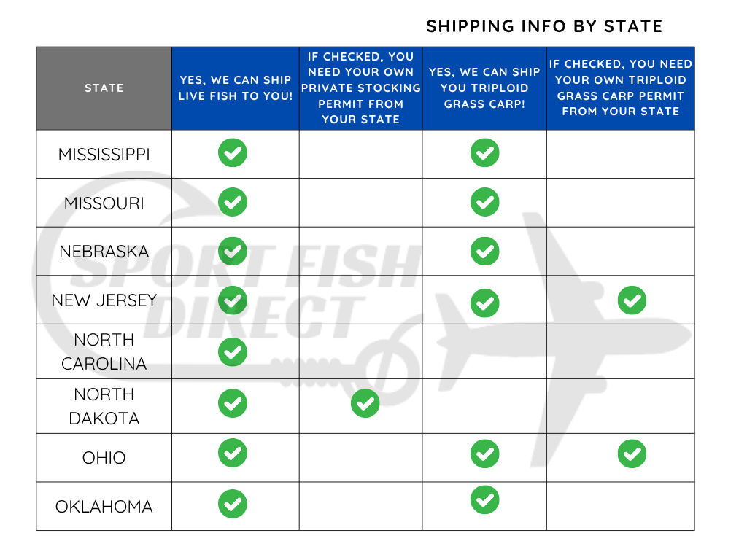Screen dimensions: 747x560
Task: Click North Dakota's private stocking permit checkmark
Action: tap(365, 403)
